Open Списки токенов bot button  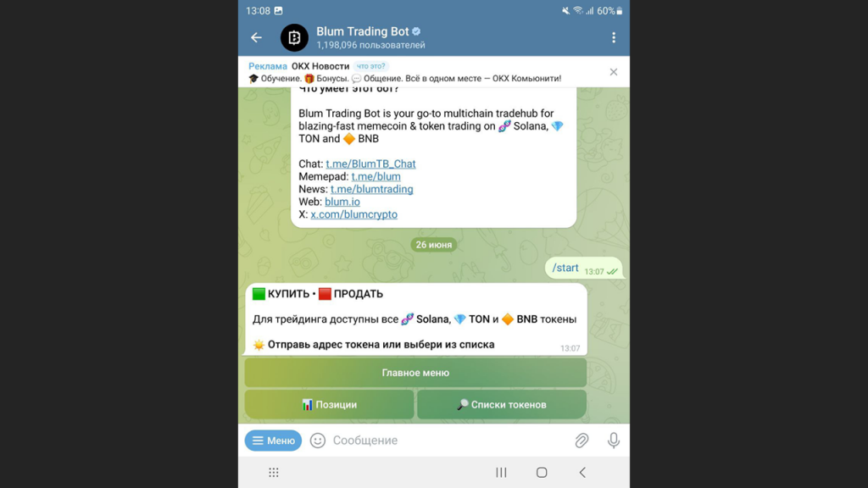point(502,404)
